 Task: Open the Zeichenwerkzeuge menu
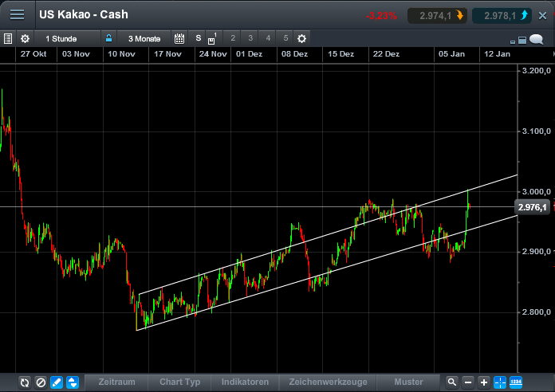(328, 382)
